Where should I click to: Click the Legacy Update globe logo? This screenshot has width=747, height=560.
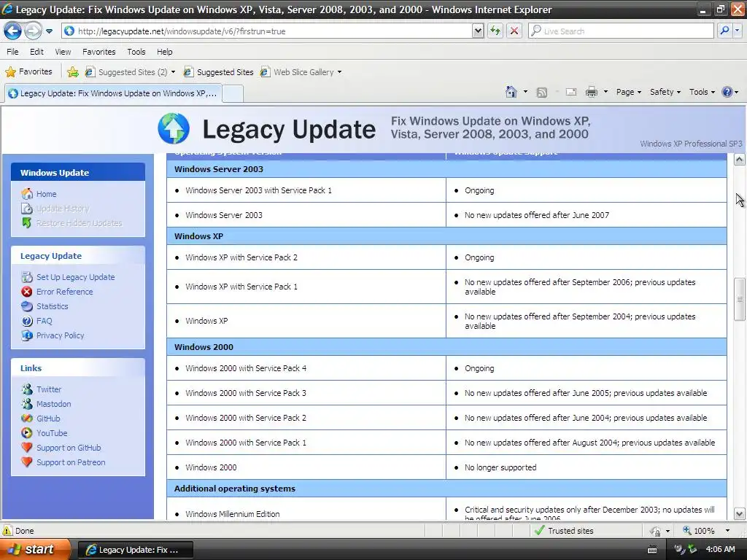pos(174,128)
